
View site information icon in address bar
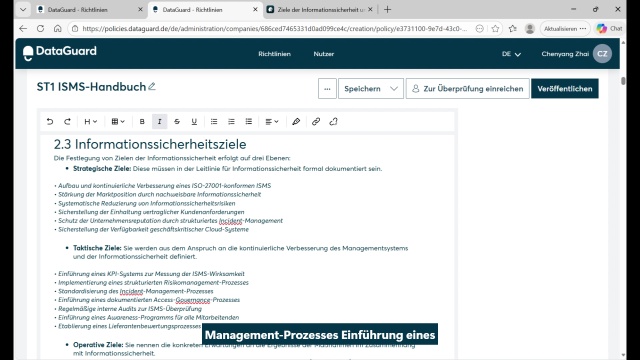[75, 29]
